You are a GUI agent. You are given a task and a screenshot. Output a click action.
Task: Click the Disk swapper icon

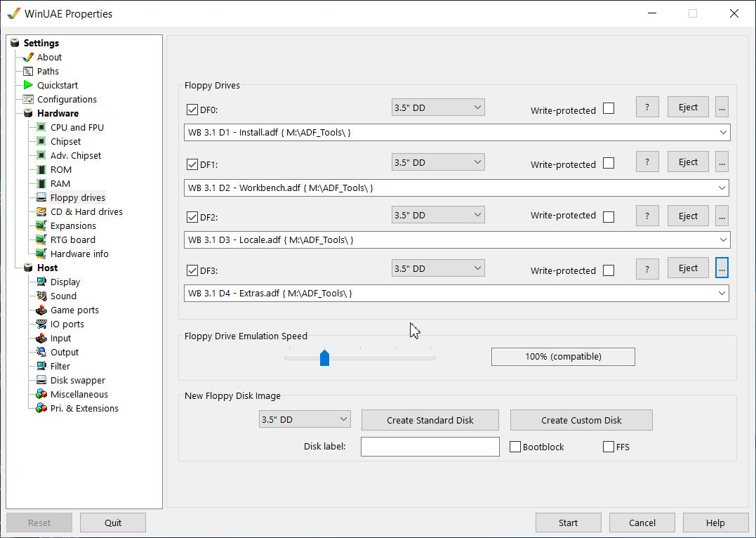(41, 380)
